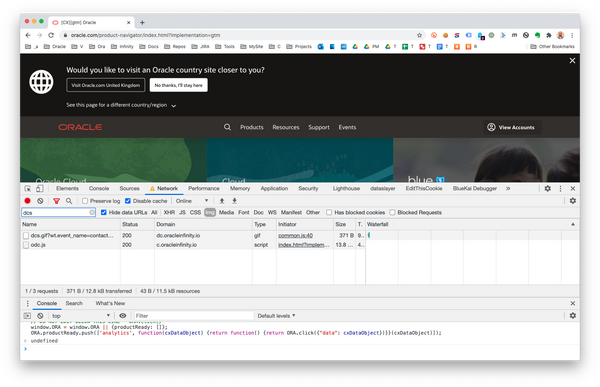Open the DevTools kebab customize menu
The image size is (600, 387).
point(560,189)
